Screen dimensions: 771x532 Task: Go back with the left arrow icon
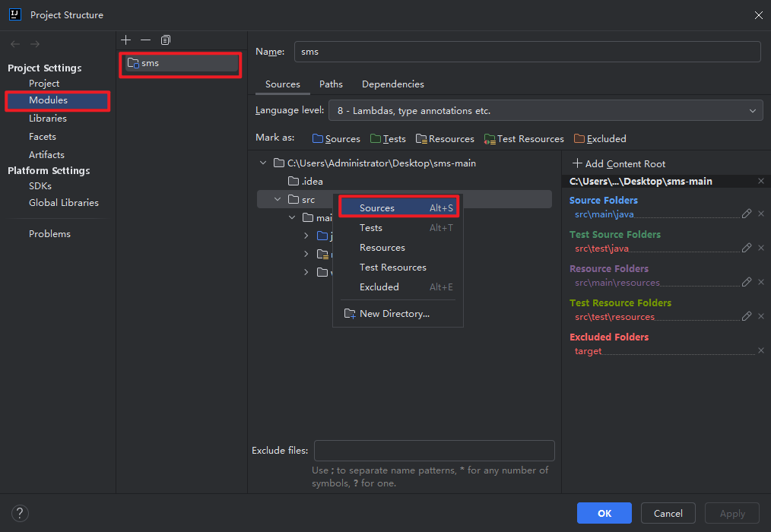[15, 44]
